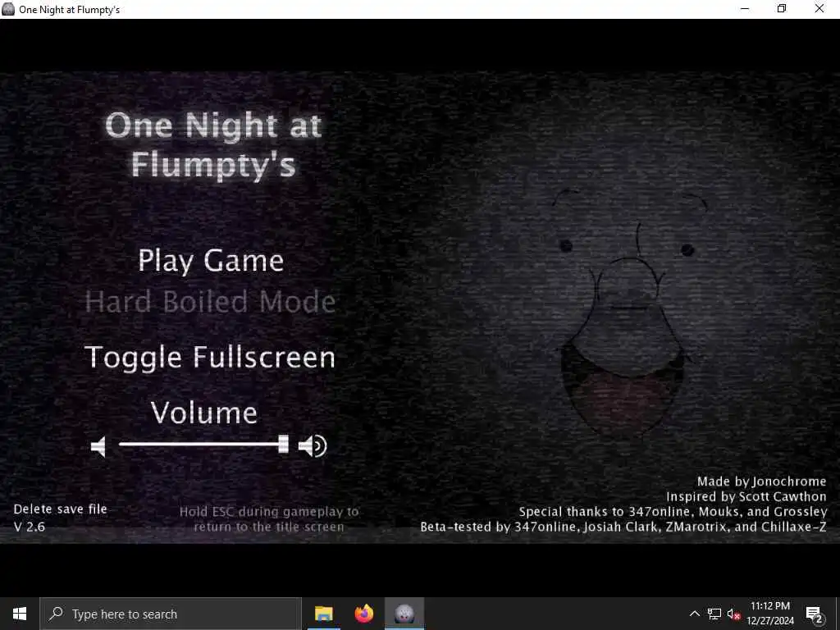Click the Flumpty's game taskbar icon

click(404, 614)
